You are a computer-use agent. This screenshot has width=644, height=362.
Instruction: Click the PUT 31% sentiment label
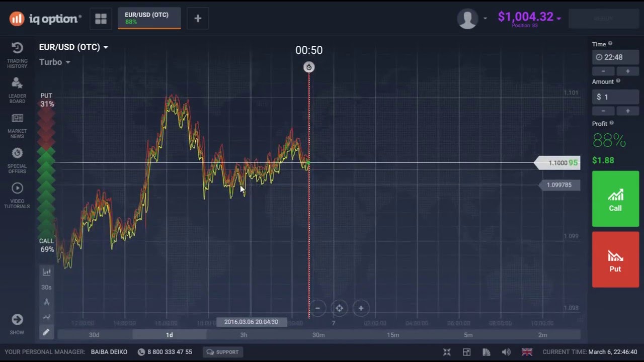click(47, 100)
